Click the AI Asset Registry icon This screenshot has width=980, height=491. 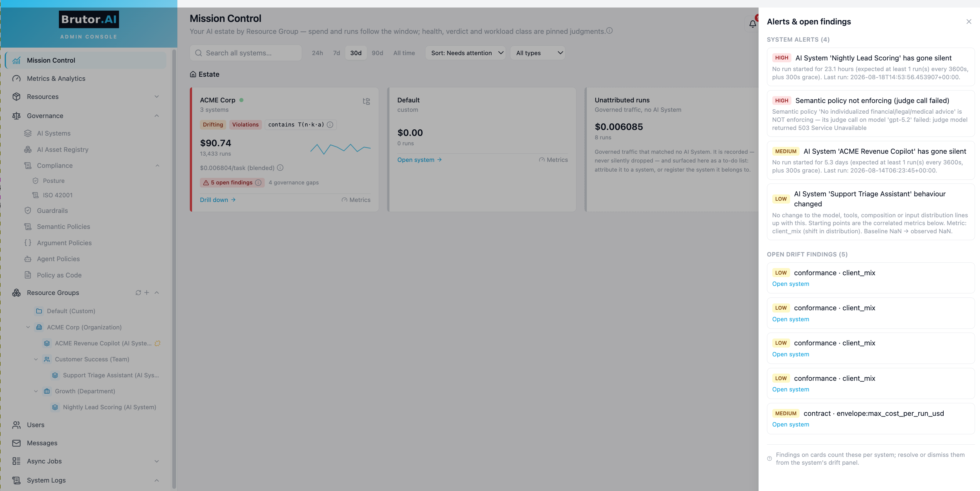[x=28, y=149]
